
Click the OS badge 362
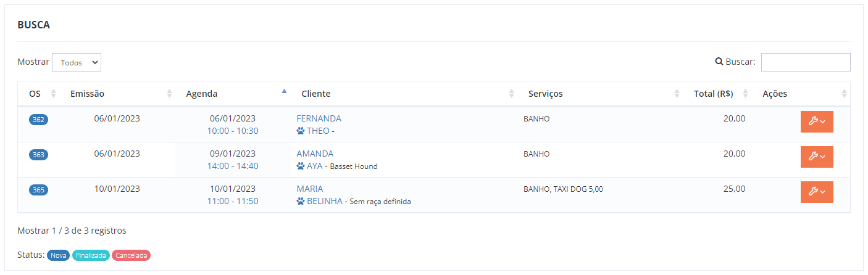[38, 120]
